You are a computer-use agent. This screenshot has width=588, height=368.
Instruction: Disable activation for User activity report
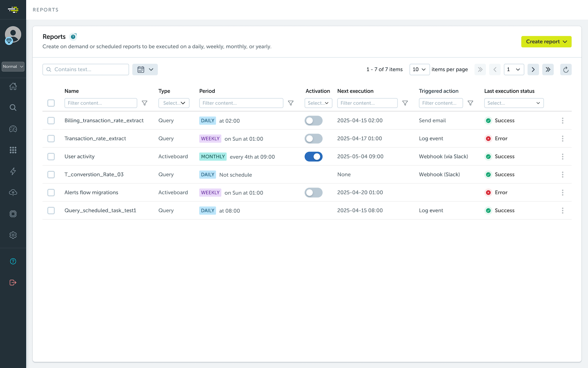tap(313, 156)
